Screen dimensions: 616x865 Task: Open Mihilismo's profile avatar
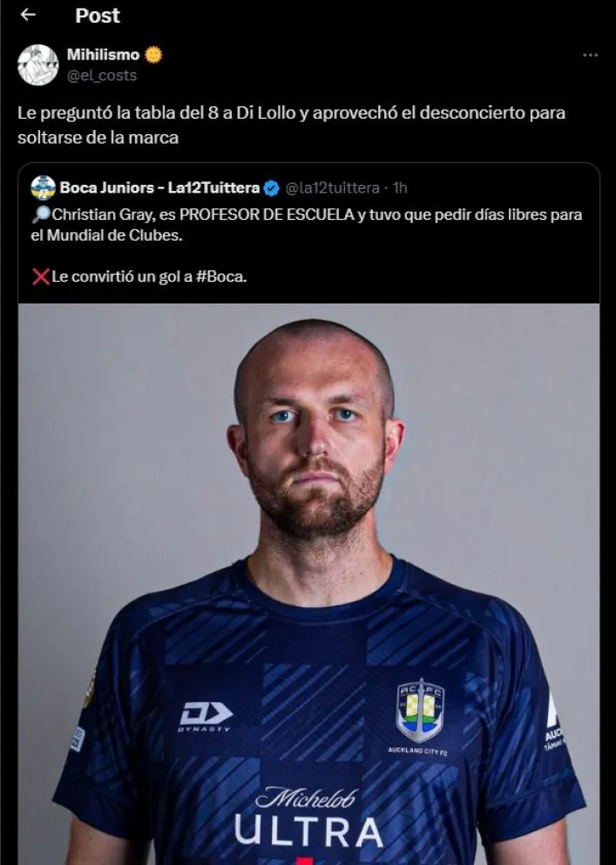pos(38,65)
